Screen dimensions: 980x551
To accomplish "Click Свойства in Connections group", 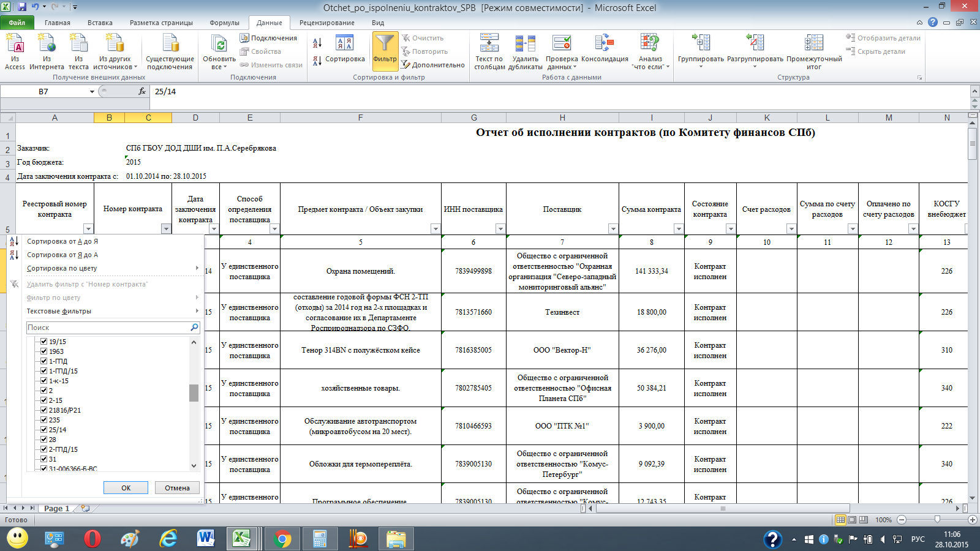I will click(x=260, y=51).
